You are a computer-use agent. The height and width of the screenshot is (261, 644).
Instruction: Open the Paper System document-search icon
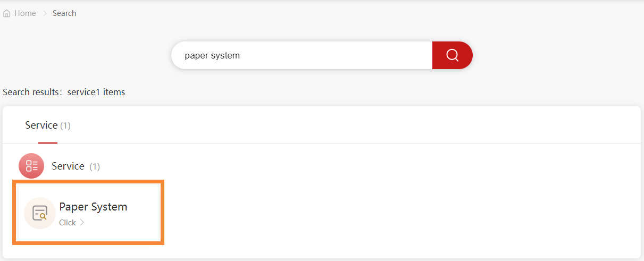tap(40, 213)
